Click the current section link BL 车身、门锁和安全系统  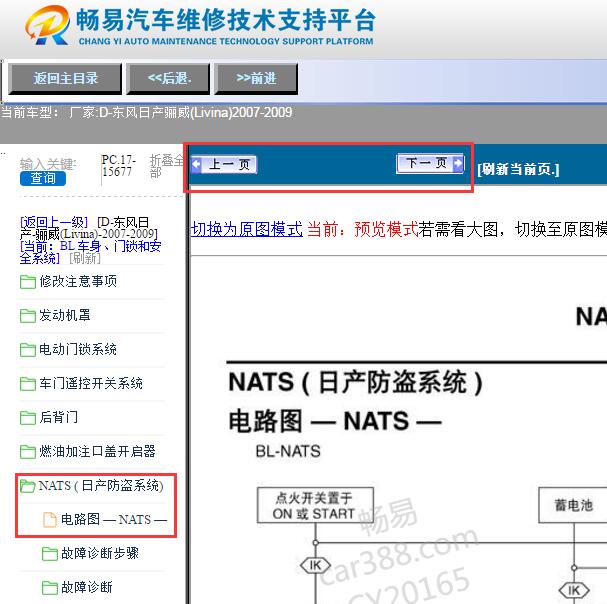(91, 252)
